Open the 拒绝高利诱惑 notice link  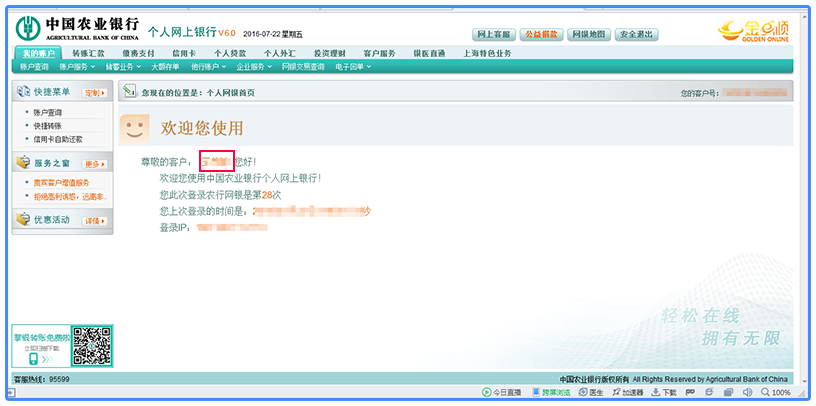[x=70, y=196]
